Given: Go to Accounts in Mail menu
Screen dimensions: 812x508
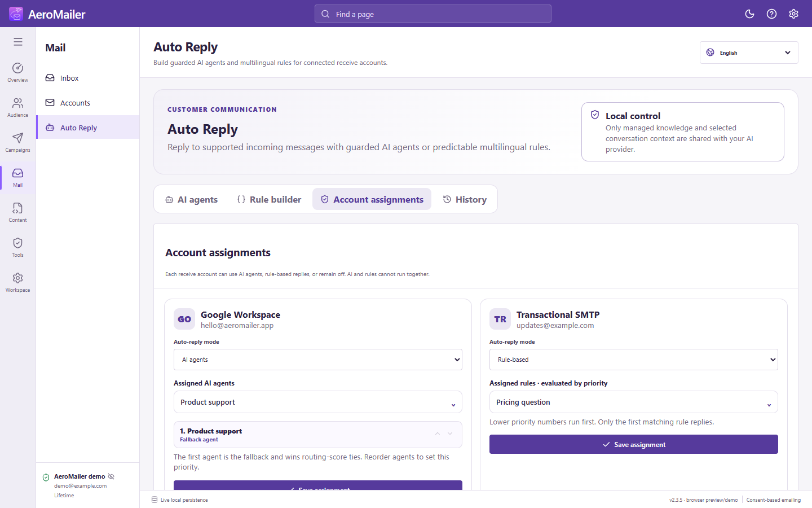Looking at the screenshot, I should click(88, 103).
